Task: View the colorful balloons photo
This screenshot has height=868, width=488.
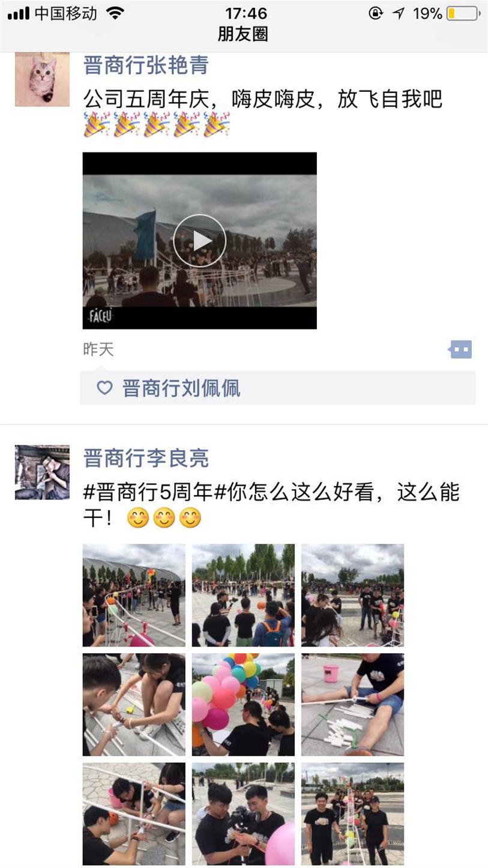Action: coord(243,704)
